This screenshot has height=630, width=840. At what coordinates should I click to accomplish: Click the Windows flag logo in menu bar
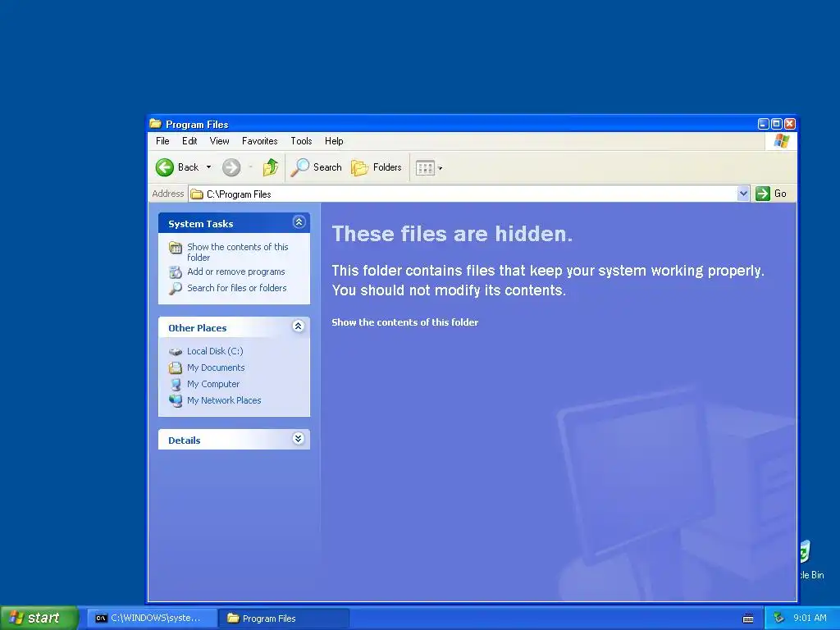click(x=782, y=141)
